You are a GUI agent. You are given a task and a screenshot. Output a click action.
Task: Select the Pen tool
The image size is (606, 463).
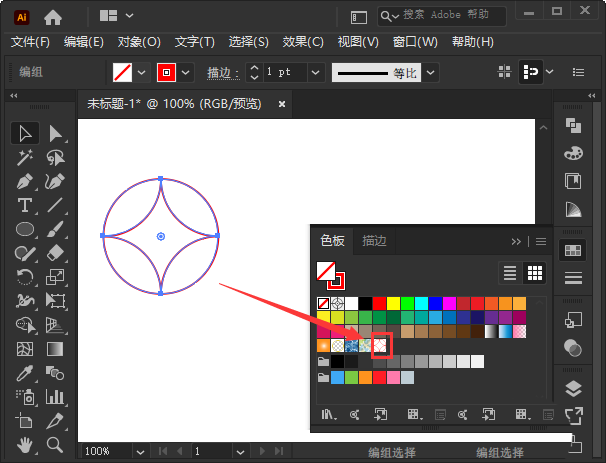point(25,182)
